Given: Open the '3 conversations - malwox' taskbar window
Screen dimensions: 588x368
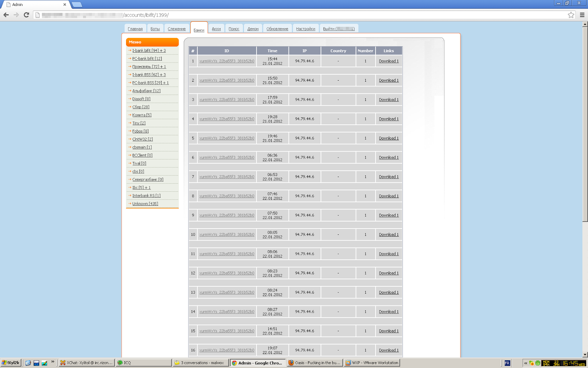Looking at the screenshot, I should tap(201, 363).
